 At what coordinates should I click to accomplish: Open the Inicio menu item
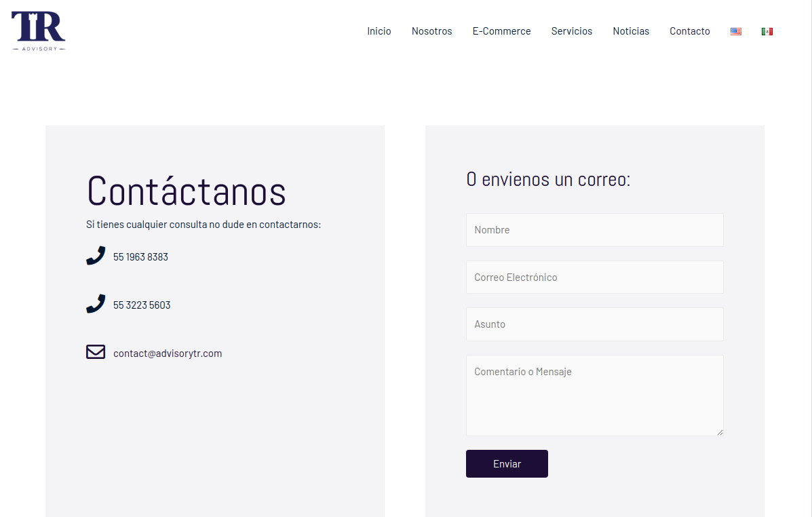[x=379, y=31]
